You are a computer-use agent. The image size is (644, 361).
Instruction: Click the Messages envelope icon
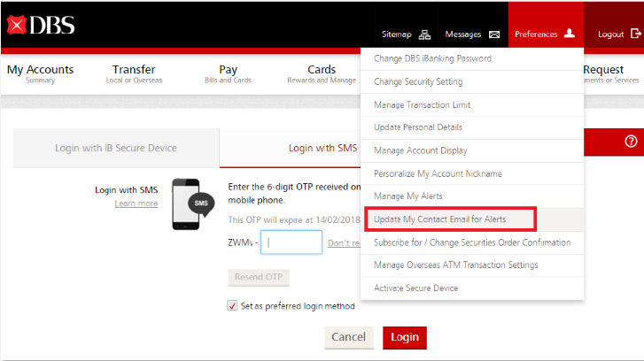click(494, 35)
